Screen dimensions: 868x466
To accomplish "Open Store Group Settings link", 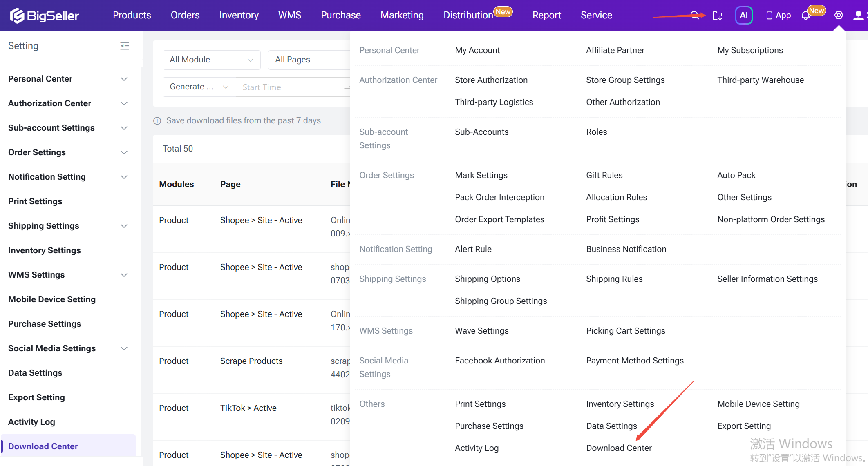I will tap(625, 80).
